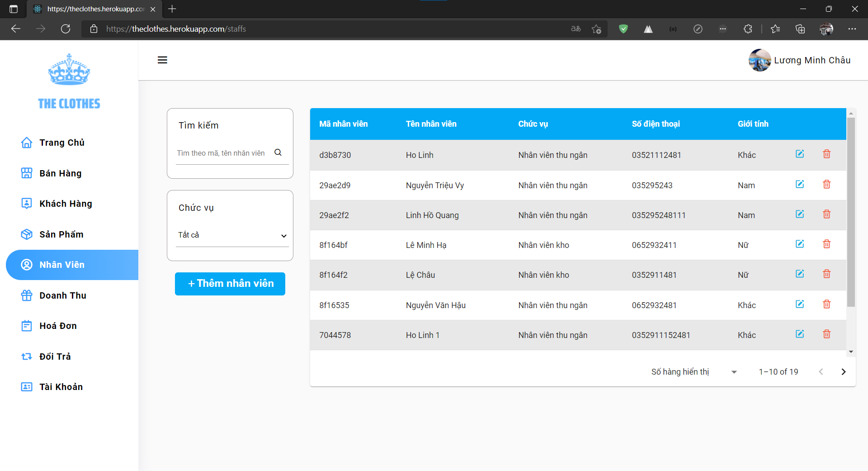Open a new browser tab

(x=172, y=9)
